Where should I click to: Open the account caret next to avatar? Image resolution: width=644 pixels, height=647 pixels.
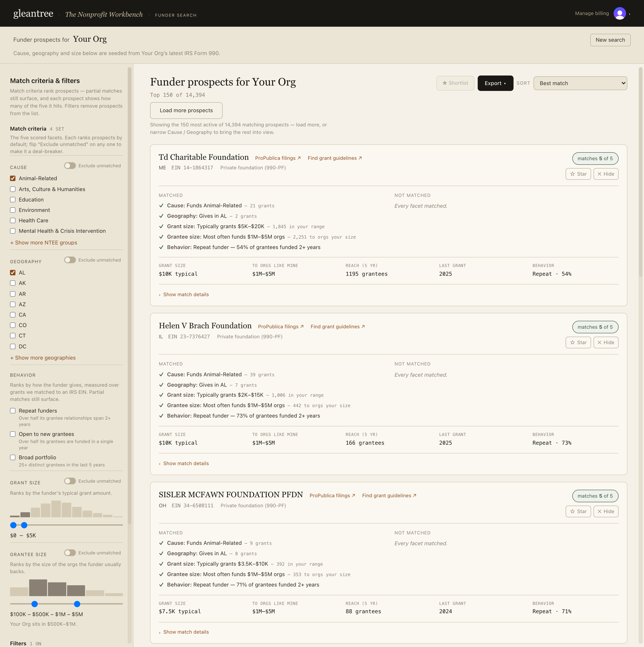629,14
